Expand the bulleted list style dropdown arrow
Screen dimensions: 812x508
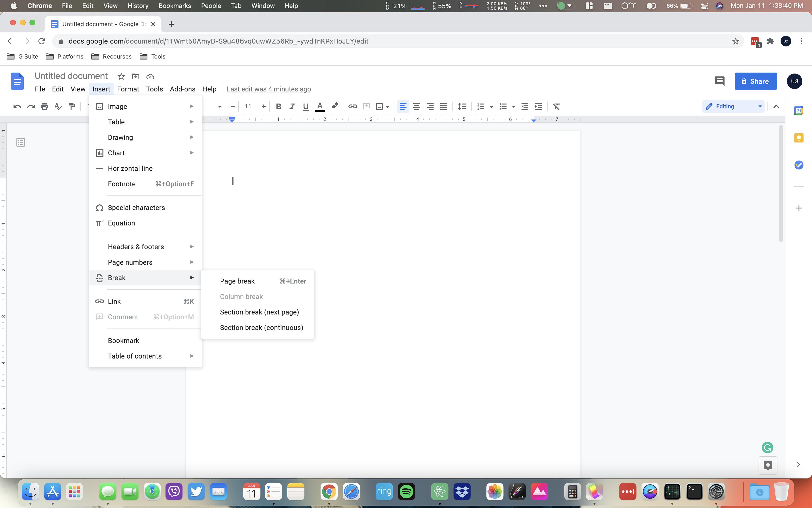tap(513, 107)
